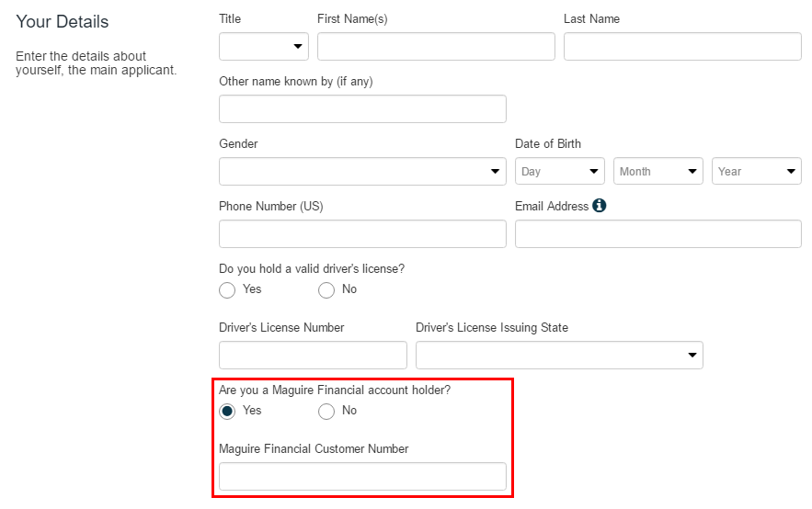The width and height of the screenshot is (812, 509).
Task: Expand the Gender dropdown
Action: coord(362,171)
